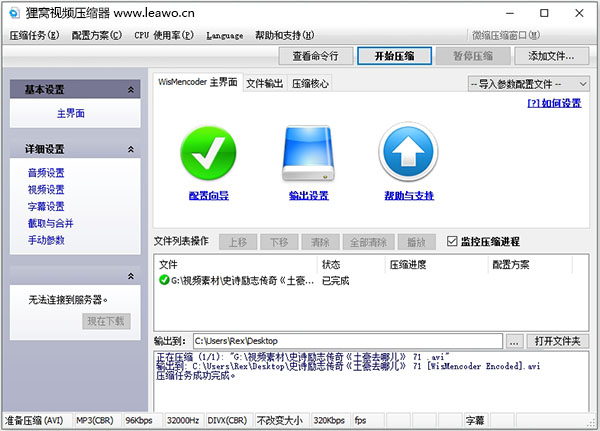
Task: Open 输出设置 link
Action: (x=308, y=196)
